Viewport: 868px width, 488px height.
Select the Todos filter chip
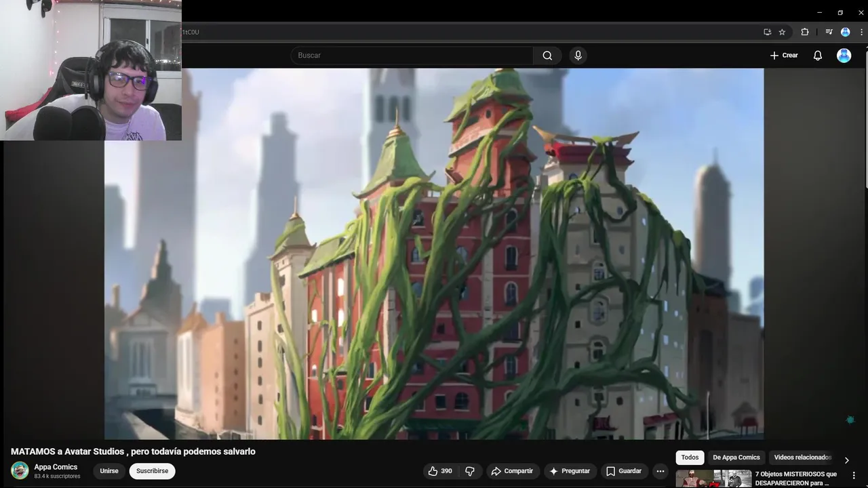click(690, 457)
